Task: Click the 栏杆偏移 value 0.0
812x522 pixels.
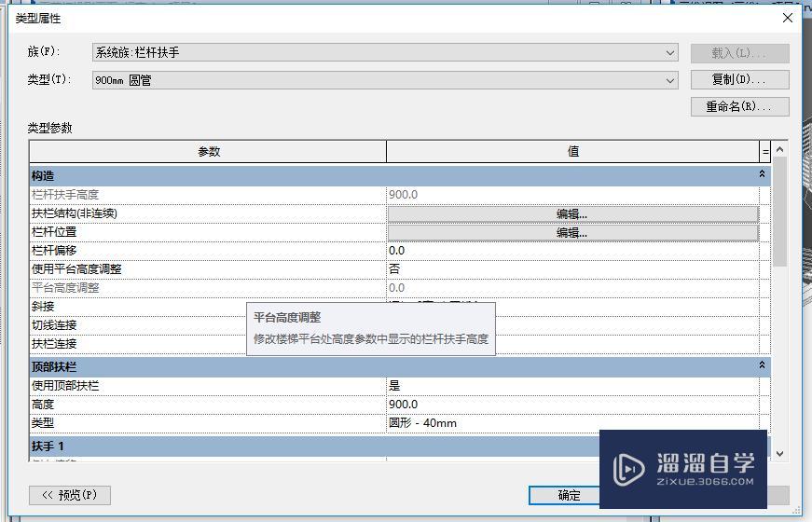Action: pos(572,251)
